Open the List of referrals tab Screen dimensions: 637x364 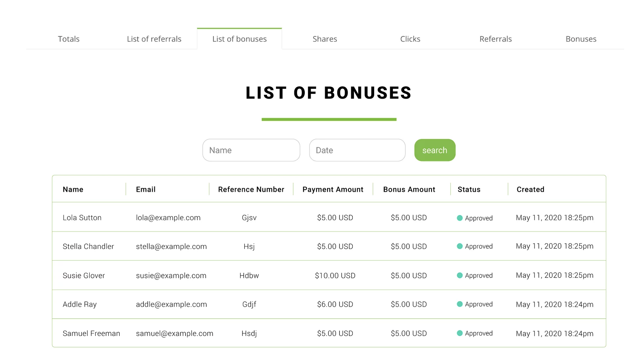tap(154, 39)
